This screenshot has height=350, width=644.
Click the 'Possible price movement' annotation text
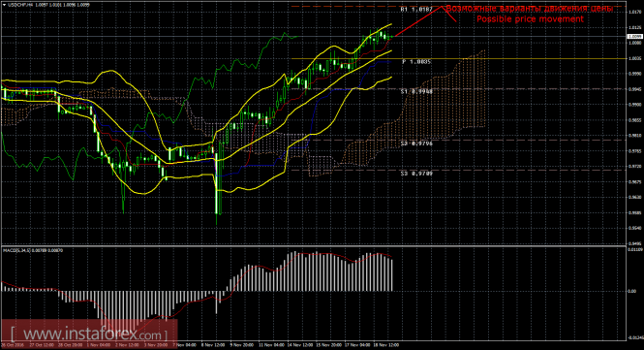(530, 19)
